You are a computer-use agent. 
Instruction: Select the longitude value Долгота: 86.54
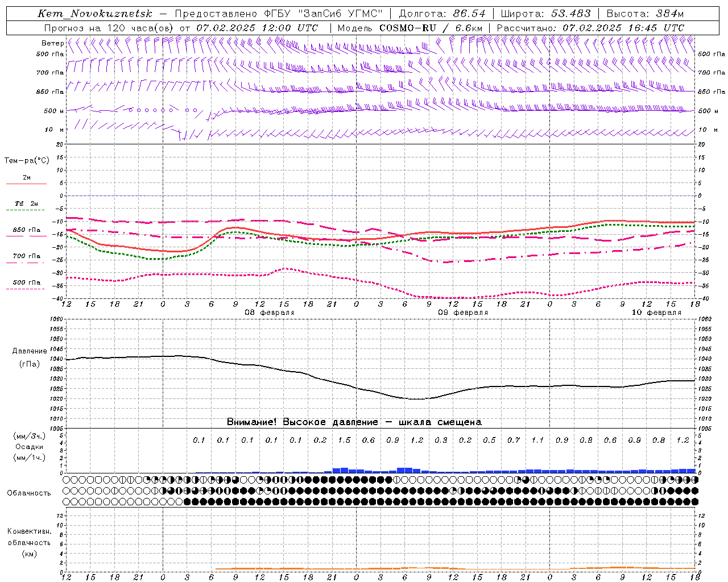coord(442,14)
